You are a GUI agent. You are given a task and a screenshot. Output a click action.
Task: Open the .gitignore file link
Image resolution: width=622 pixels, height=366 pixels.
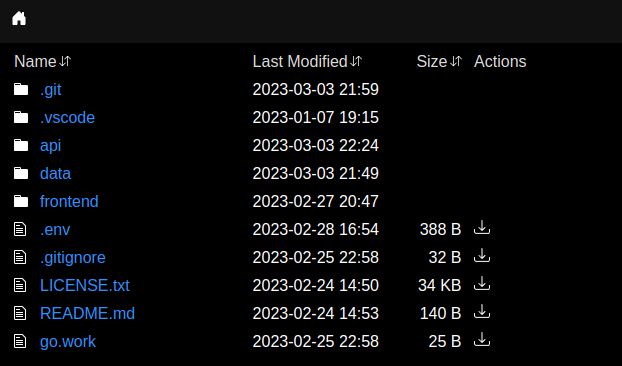73,258
